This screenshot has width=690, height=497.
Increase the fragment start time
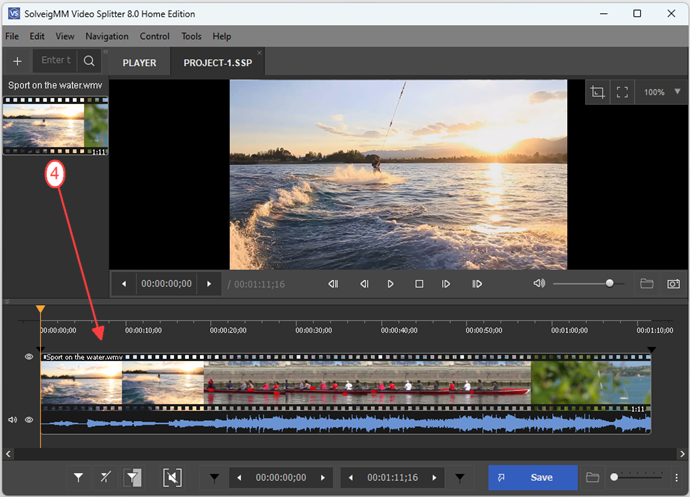coord(323,478)
